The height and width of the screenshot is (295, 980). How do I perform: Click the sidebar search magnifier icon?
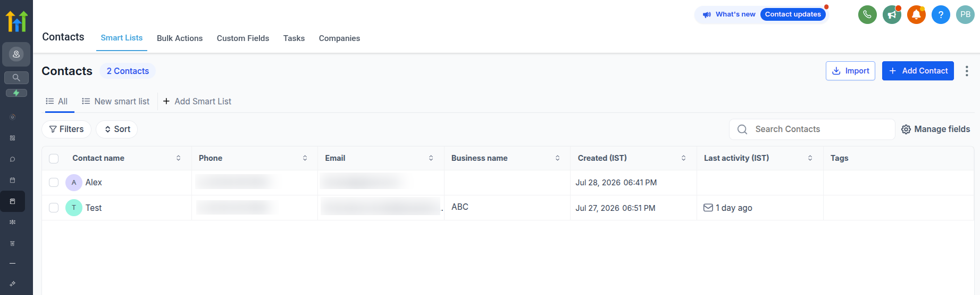16,78
